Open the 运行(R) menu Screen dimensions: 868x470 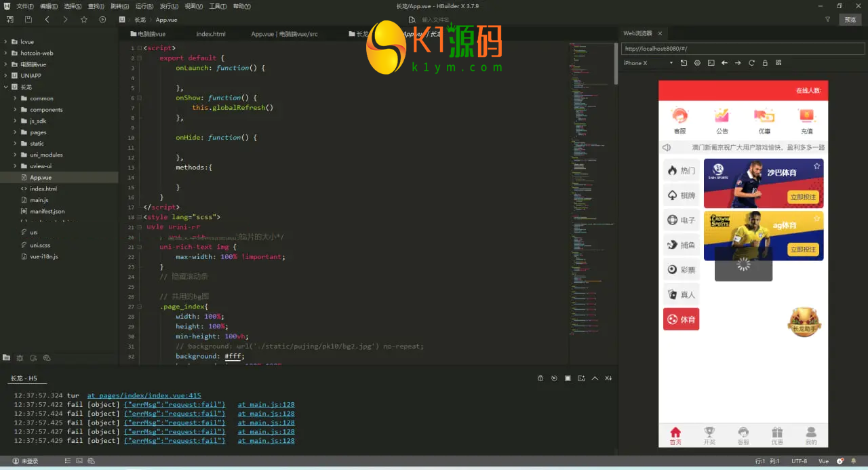click(144, 6)
